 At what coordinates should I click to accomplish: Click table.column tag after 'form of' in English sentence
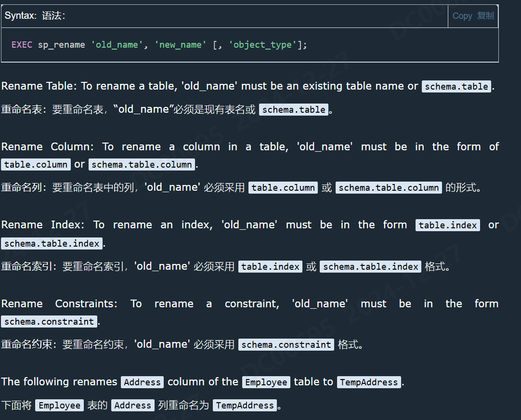36,164
